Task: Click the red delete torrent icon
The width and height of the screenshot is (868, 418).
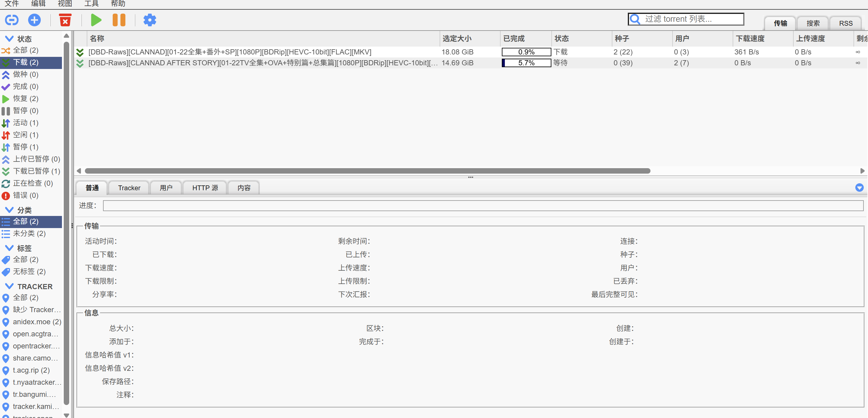Action: 65,20
